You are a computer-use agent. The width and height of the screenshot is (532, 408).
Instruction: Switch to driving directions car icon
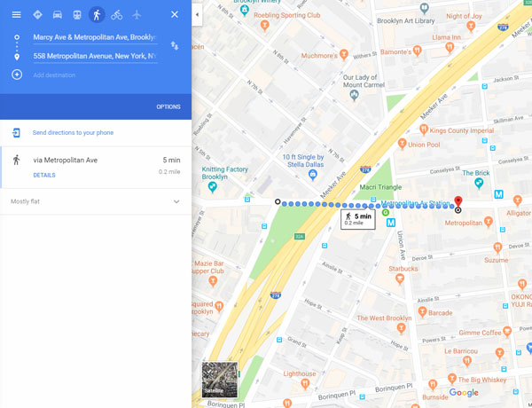[58, 14]
